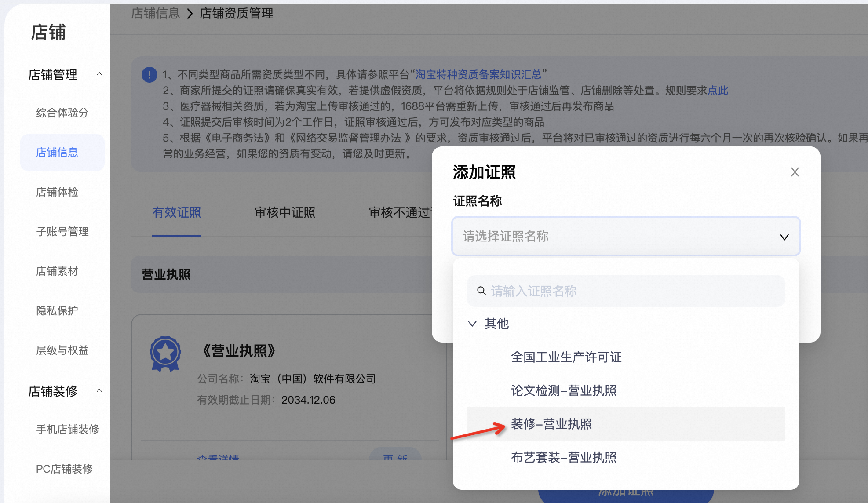Collapse the 店铺装修 sidebar section
The image size is (868, 503).
[x=99, y=391]
